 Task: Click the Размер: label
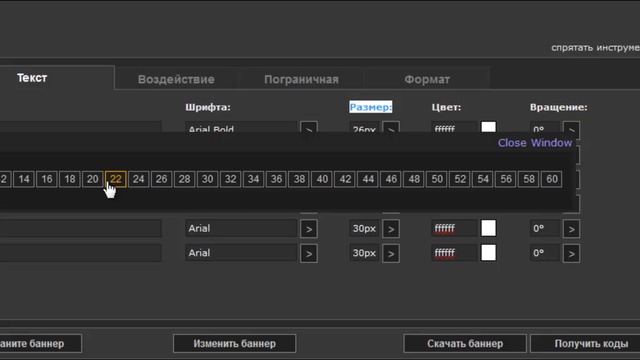pyautogui.click(x=371, y=107)
